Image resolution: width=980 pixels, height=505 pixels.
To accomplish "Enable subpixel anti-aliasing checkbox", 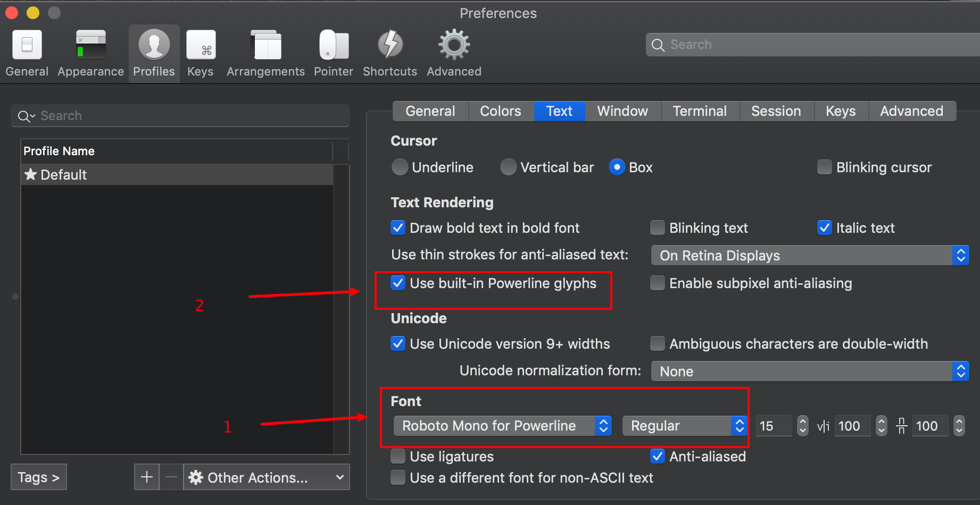I will [658, 283].
